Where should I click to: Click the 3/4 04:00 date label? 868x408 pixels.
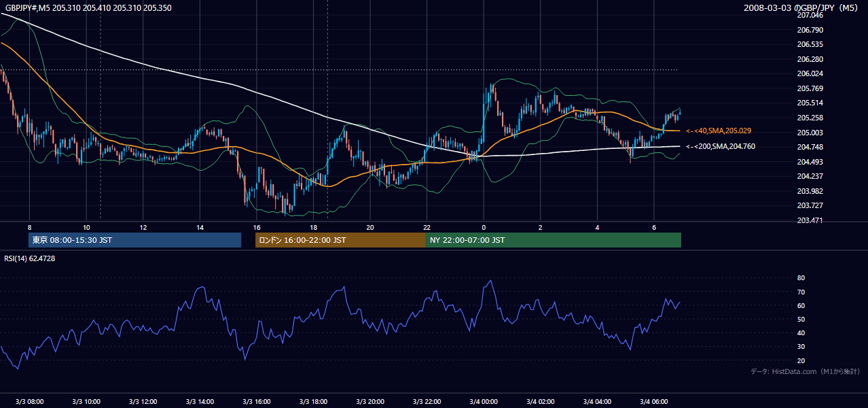point(597,401)
